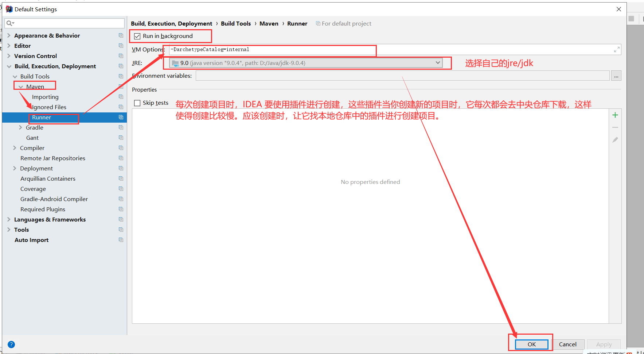Expand the Gradle node
The width and height of the screenshot is (644, 354).
coord(20,127)
